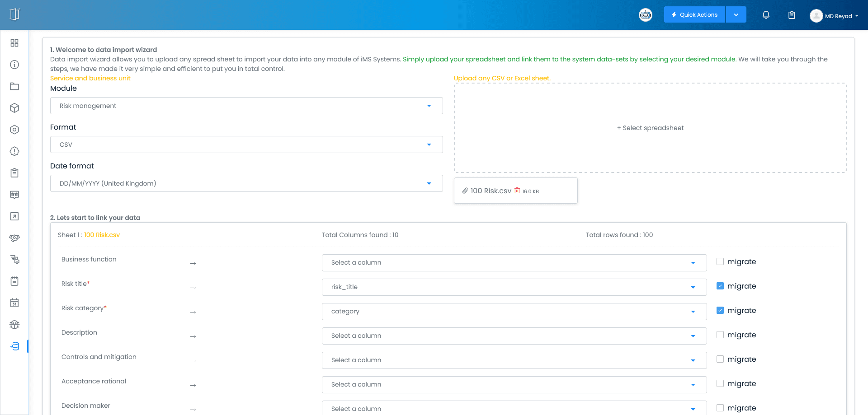868x415 pixels.
Task: Enable migrate for Business function
Action: tap(720, 261)
